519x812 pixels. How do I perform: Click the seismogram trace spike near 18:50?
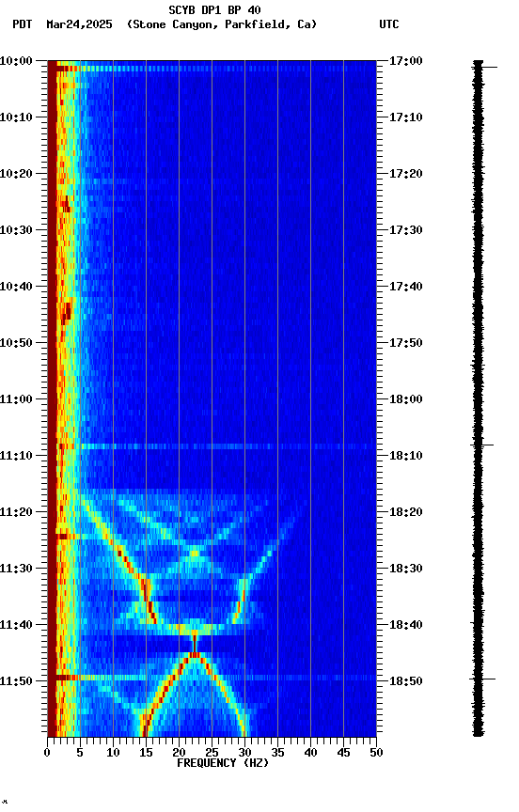tap(482, 679)
